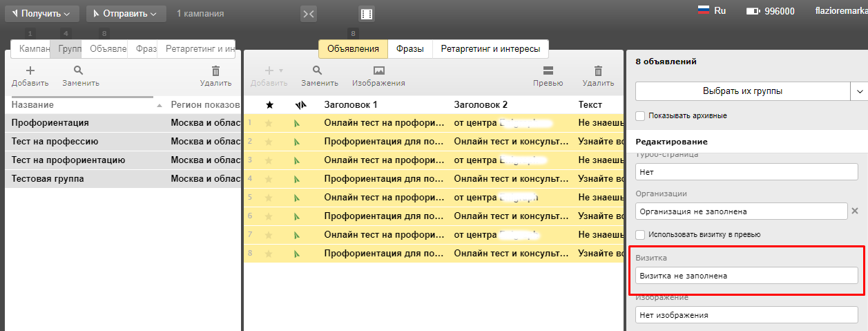Enable Использовать визитку в превью checkbox
The width and height of the screenshot is (868, 331).
(x=640, y=234)
